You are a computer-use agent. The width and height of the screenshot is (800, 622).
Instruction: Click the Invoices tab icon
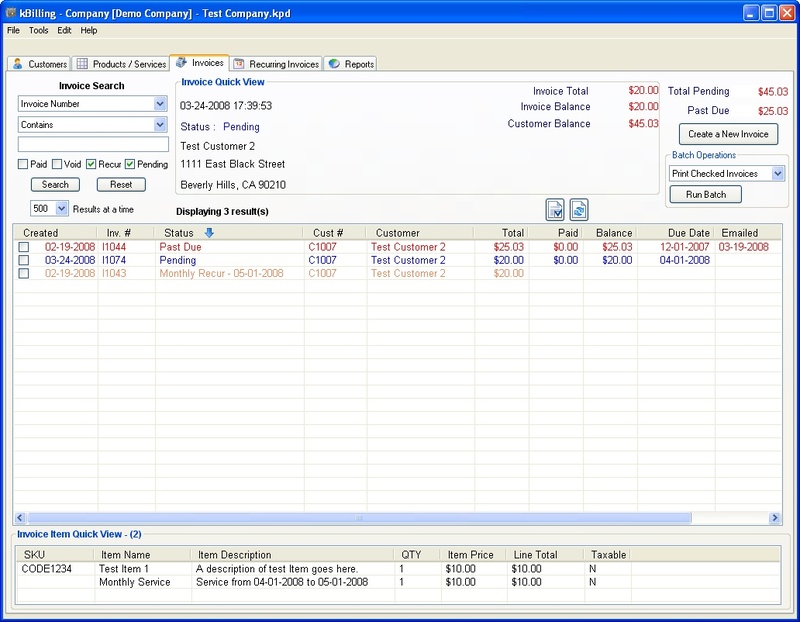pyautogui.click(x=181, y=62)
